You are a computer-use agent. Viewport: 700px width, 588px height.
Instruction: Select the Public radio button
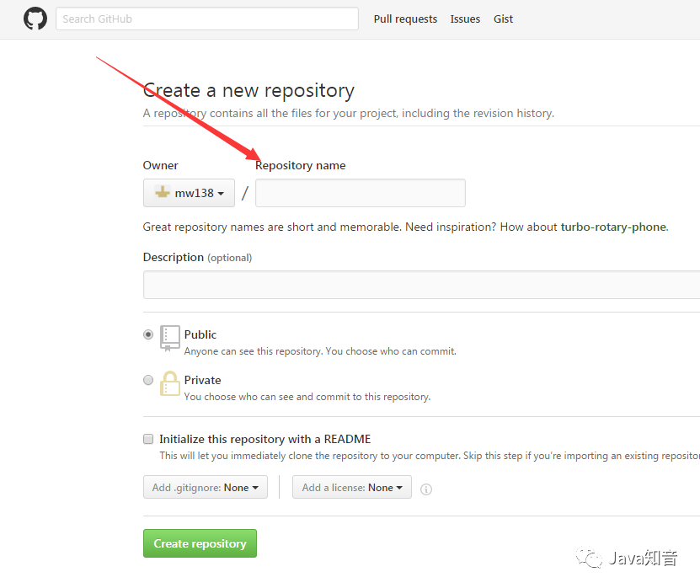148,334
